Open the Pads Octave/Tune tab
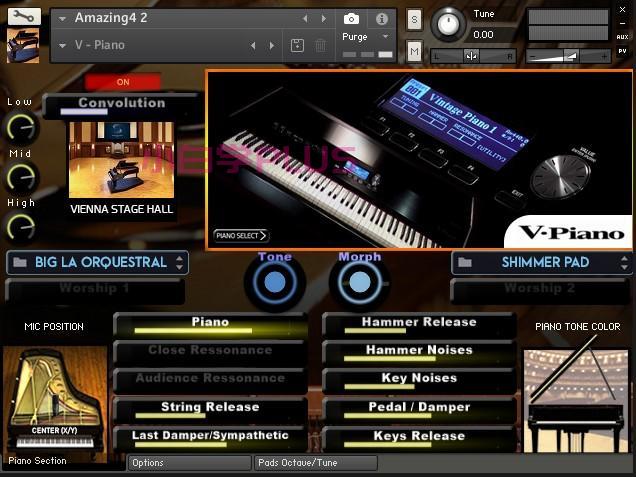Image resolution: width=636 pixels, height=477 pixels. (x=316, y=463)
